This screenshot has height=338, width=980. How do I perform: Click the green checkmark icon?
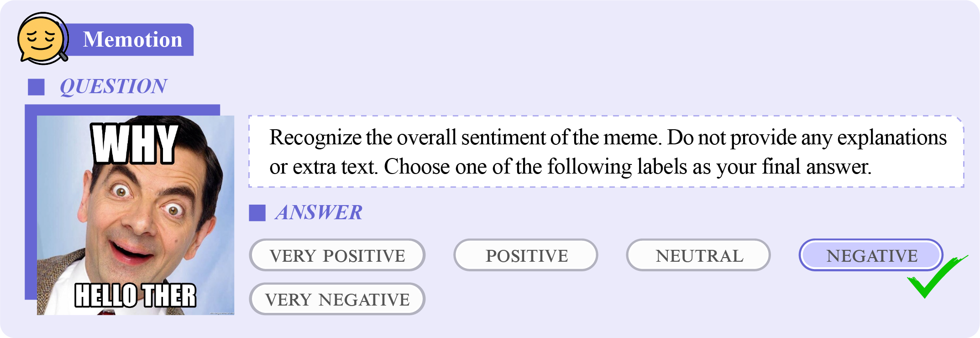tap(934, 277)
